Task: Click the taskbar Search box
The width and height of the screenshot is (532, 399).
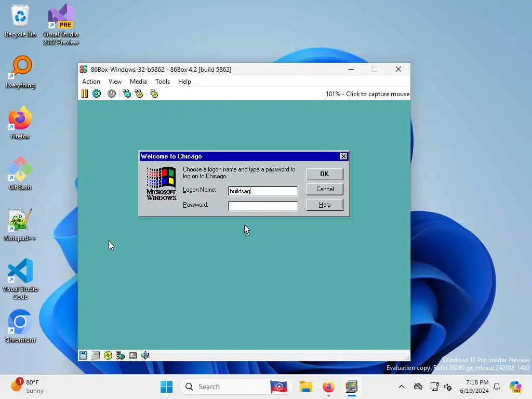Action: [236, 387]
